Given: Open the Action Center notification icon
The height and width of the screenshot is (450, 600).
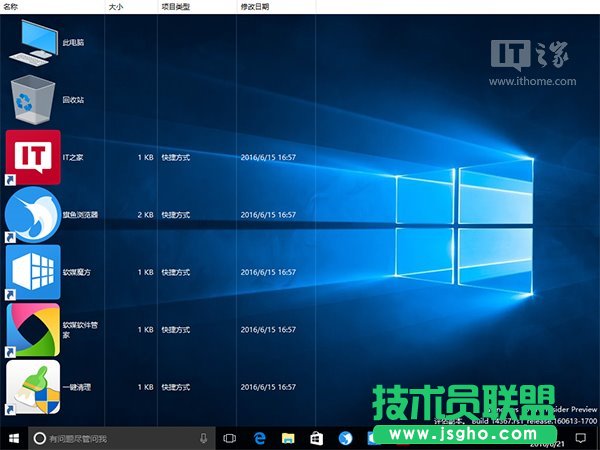Looking at the screenshot, I should click(x=581, y=438).
